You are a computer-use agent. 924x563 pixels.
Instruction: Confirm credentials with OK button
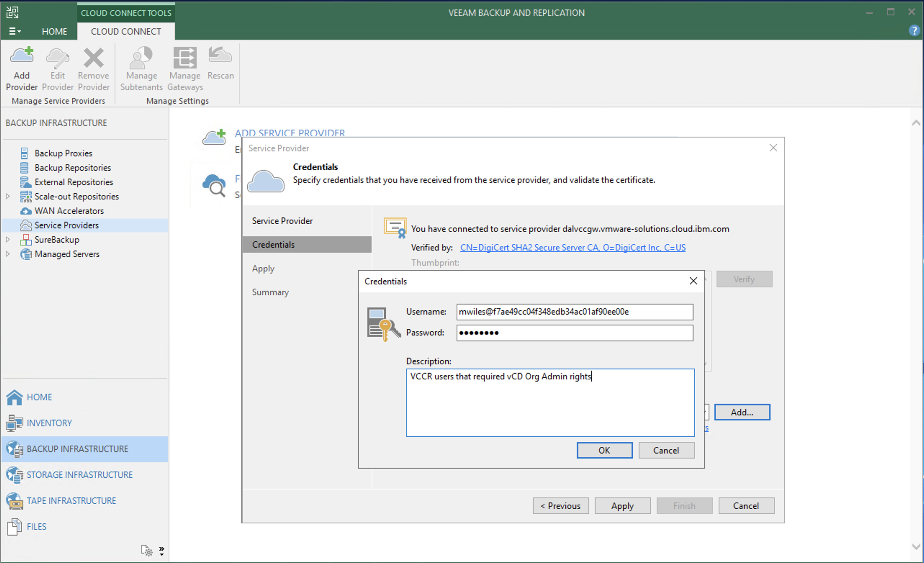[x=604, y=450]
